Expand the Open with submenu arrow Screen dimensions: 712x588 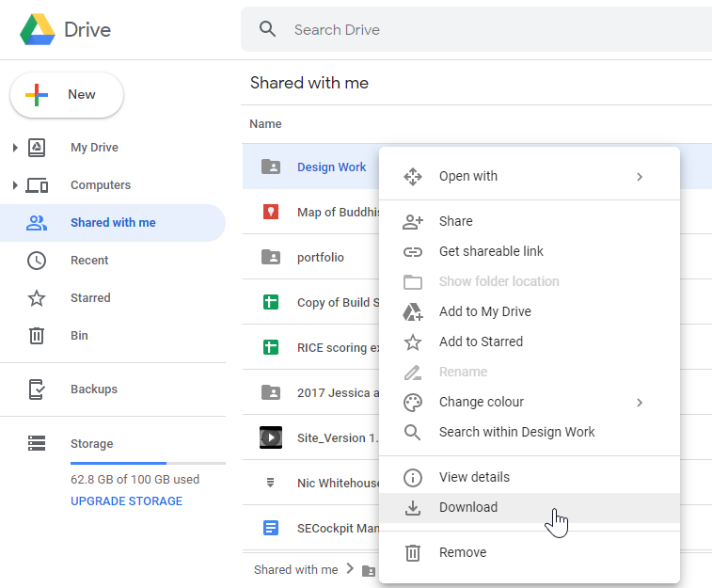point(640,177)
